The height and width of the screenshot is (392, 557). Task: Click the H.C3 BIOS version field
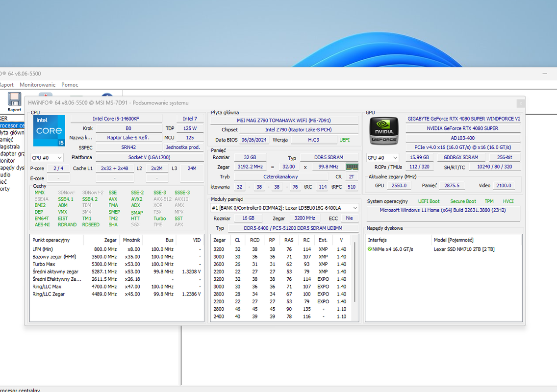[x=313, y=140]
